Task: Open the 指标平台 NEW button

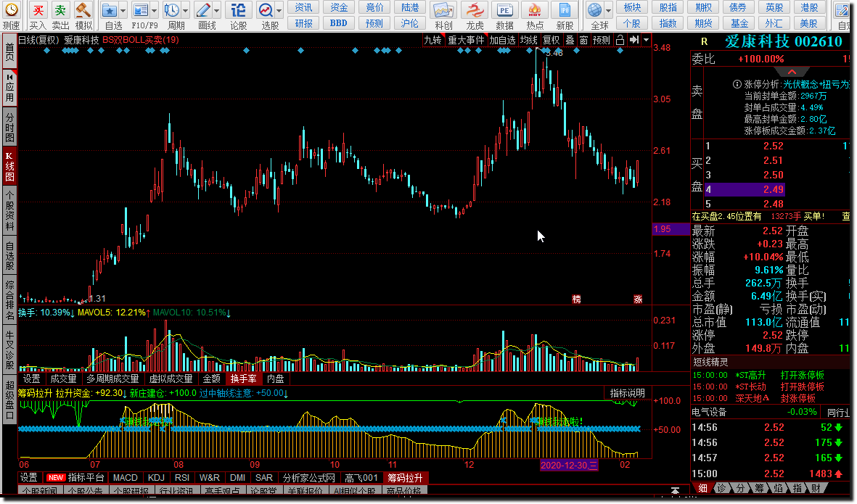Action: point(75,478)
